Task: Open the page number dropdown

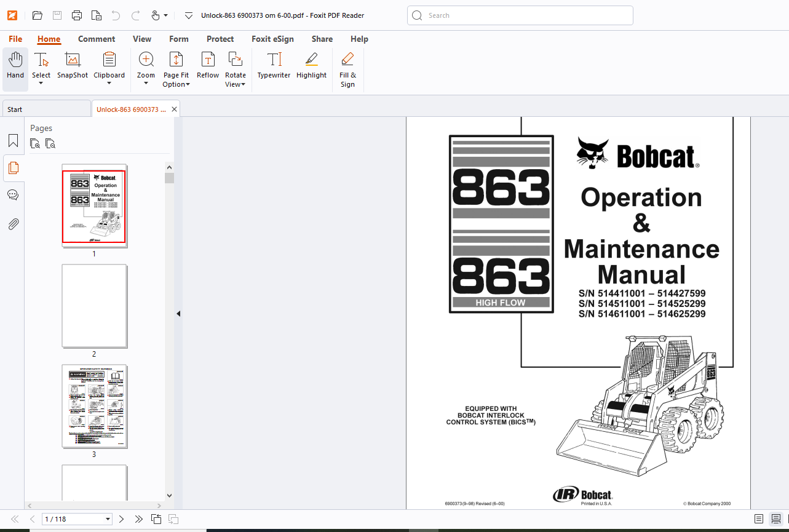Action: (x=108, y=519)
